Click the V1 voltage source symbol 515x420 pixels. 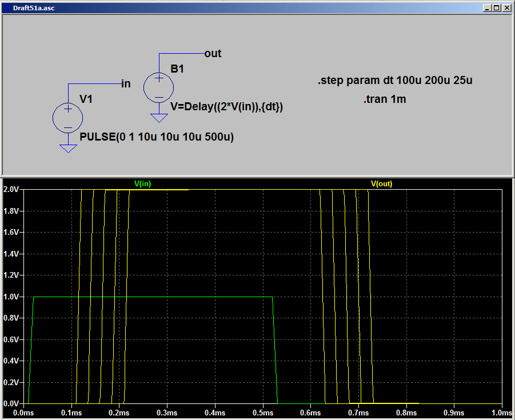[67, 118]
